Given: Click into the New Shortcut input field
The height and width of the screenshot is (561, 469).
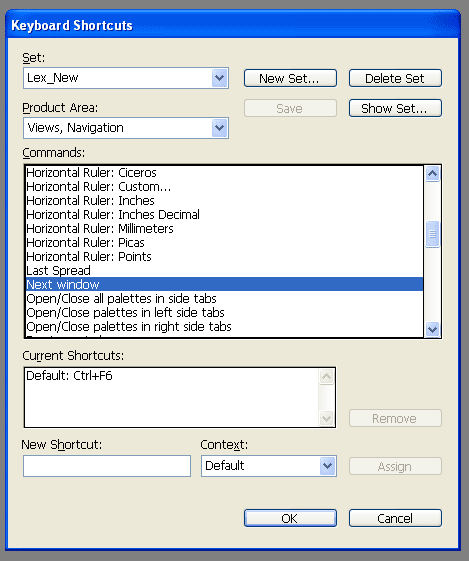Looking at the screenshot, I should tap(107, 466).
